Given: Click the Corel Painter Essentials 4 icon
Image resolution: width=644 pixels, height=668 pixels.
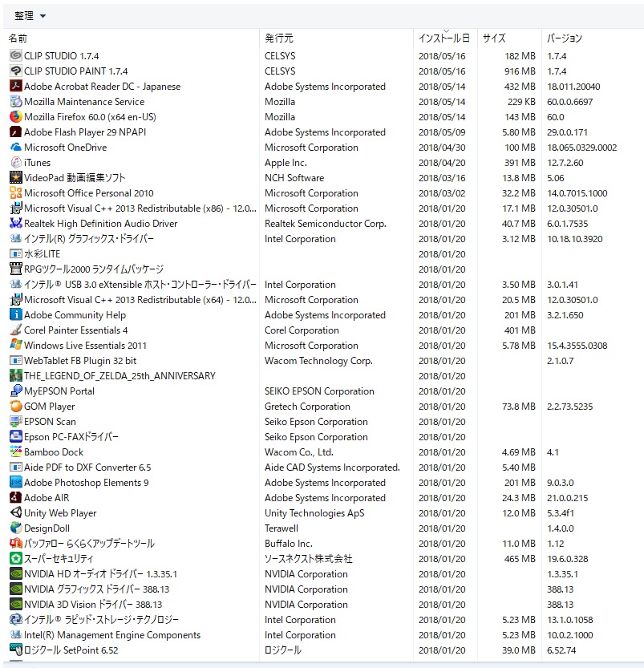Looking at the screenshot, I should pyautogui.click(x=16, y=330).
